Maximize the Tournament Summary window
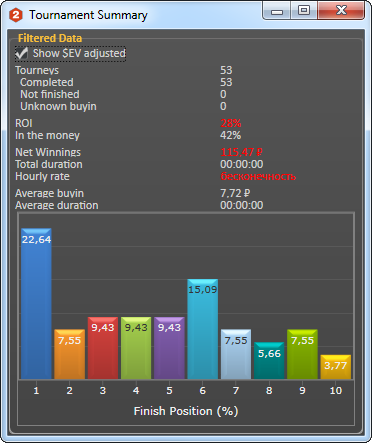 coord(303,11)
